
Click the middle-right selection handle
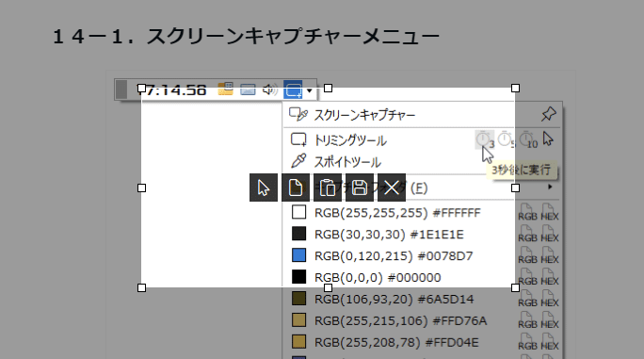tap(515, 188)
